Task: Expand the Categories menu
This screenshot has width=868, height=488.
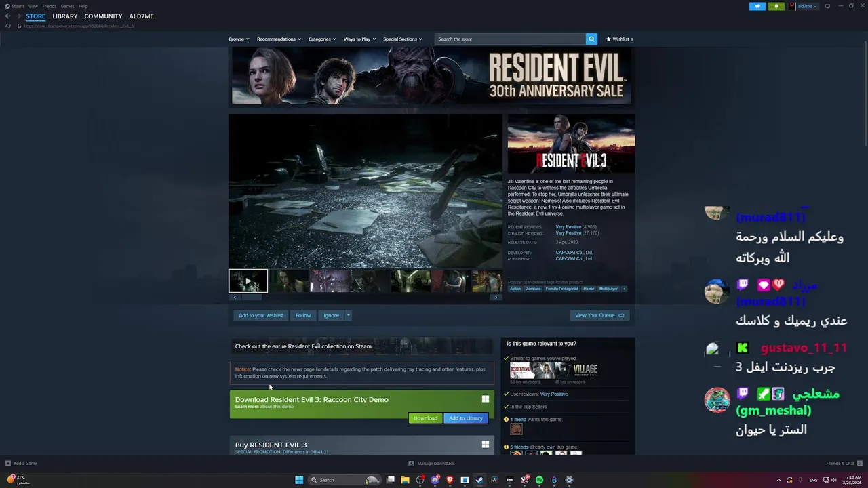Action: tap(322, 39)
